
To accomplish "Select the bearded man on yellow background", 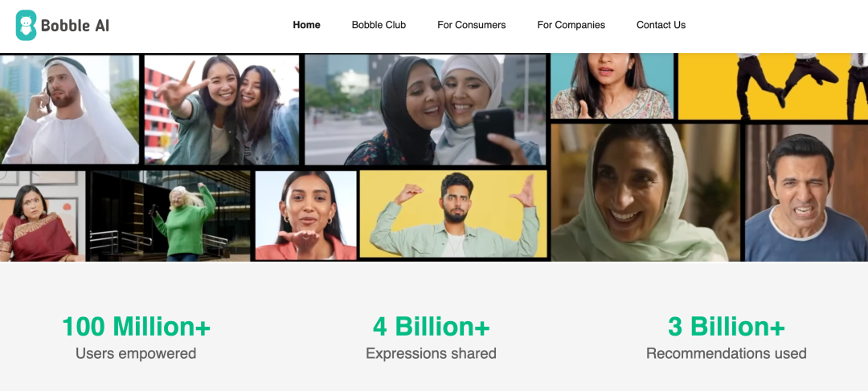I will click(x=453, y=214).
